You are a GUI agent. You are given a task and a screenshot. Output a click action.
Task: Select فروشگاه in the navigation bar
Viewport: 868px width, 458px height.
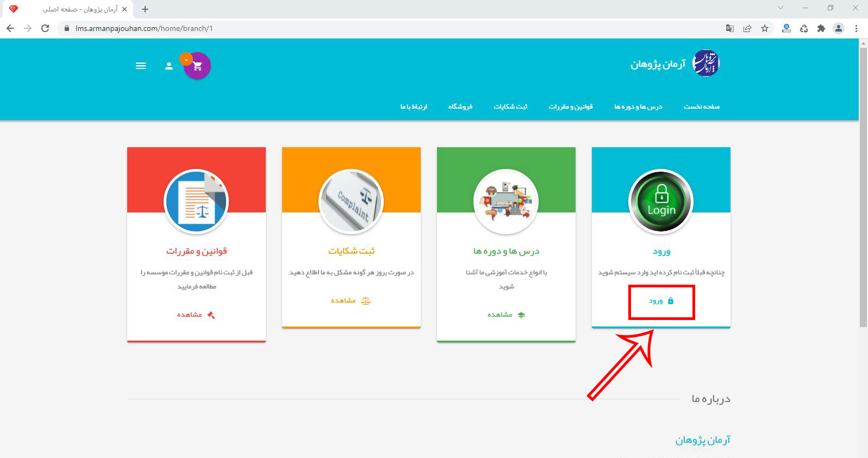[x=460, y=106]
